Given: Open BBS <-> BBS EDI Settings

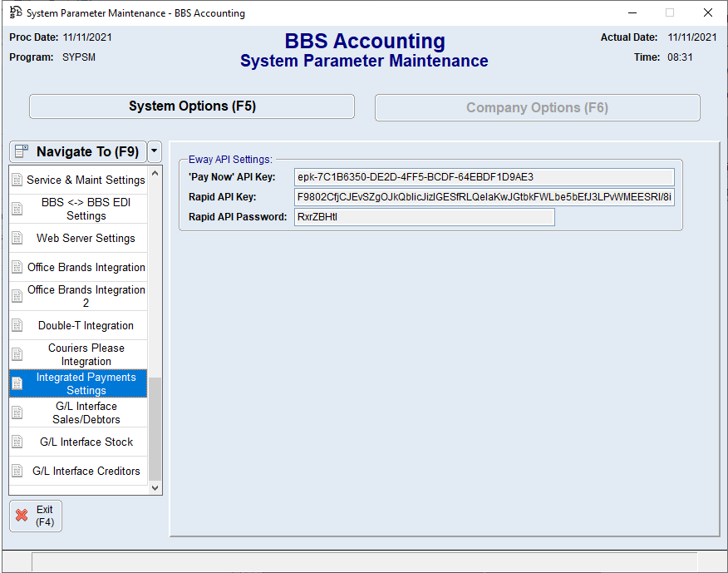Looking at the screenshot, I should [x=86, y=209].
